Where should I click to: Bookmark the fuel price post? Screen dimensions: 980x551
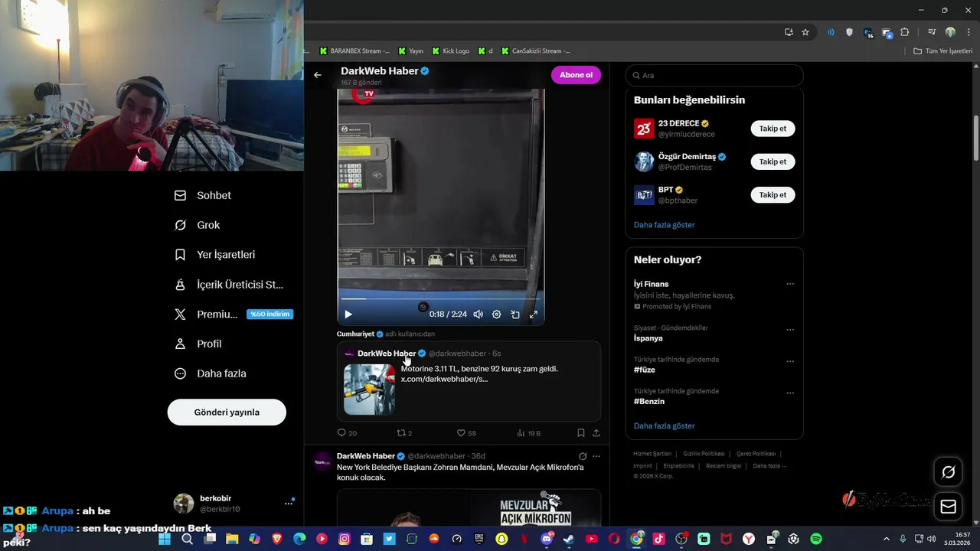(x=581, y=433)
